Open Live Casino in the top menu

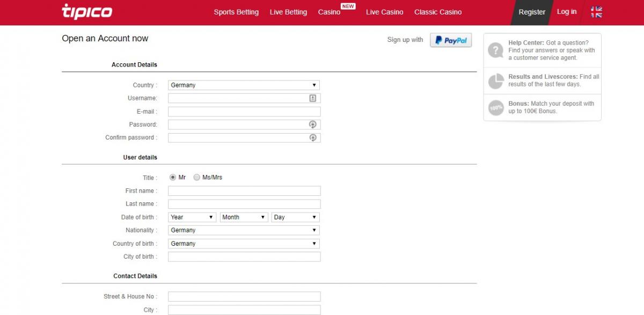click(384, 12)
